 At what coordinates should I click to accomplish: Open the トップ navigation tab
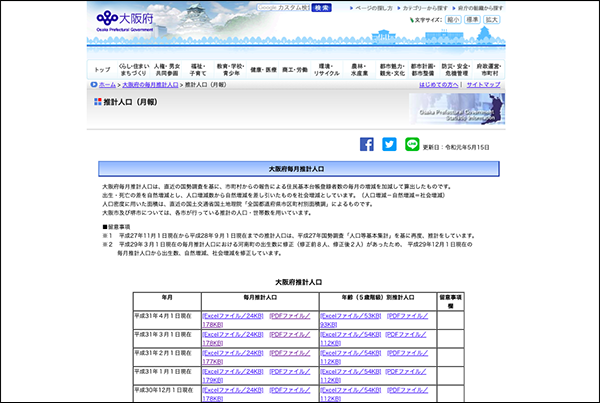[102, 70]
